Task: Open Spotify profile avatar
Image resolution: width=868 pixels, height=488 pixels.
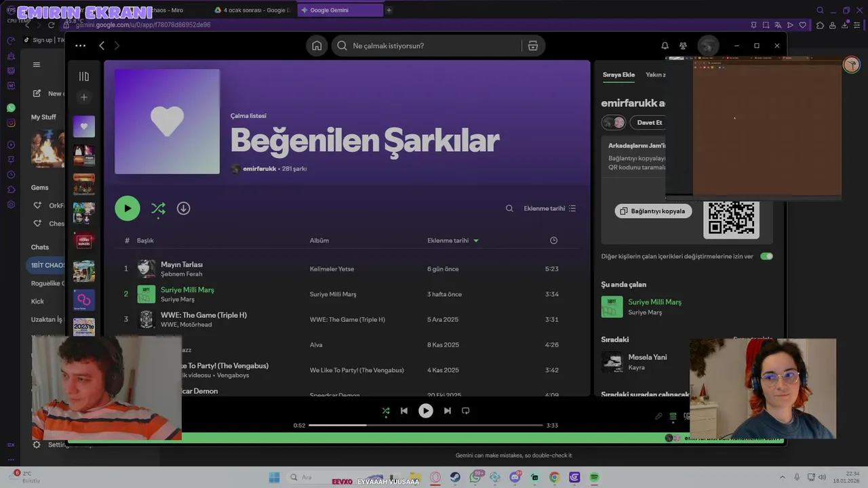Action: (x=708, y=45)
